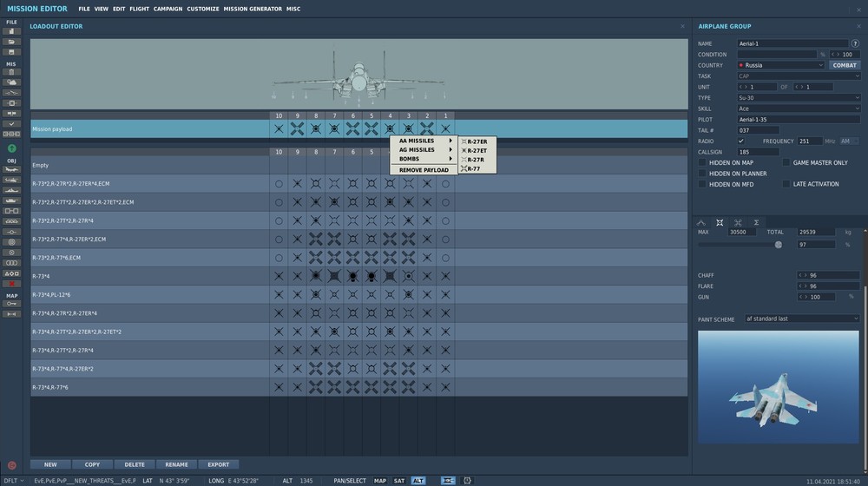Select the ground vehicle group icon

tap(11, 200)
